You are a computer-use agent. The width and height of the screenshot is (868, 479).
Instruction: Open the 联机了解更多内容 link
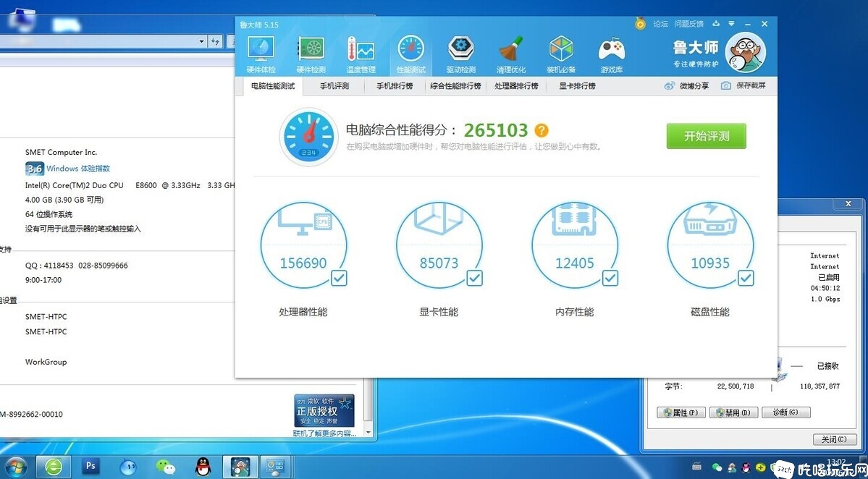point(325,433)
